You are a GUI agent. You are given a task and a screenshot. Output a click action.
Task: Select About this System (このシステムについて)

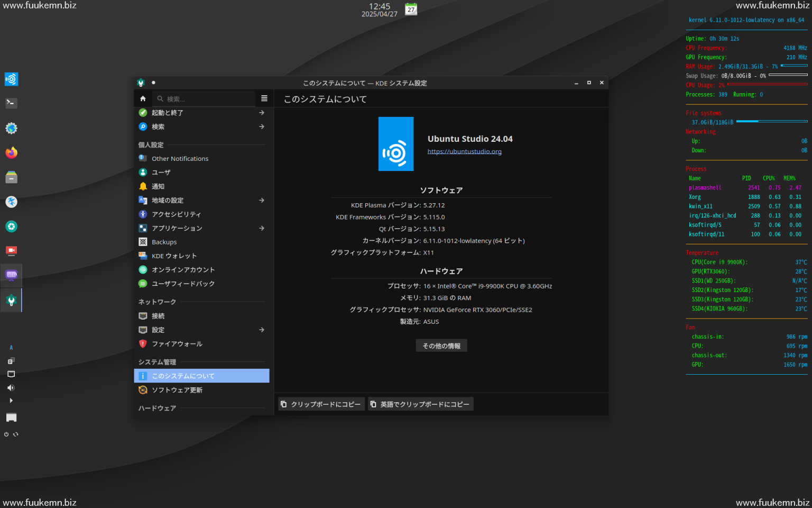point(201,376)
